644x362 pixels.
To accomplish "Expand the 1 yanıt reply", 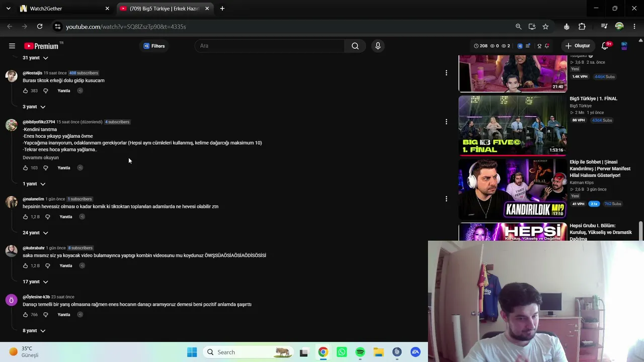I will coord(34,184).
